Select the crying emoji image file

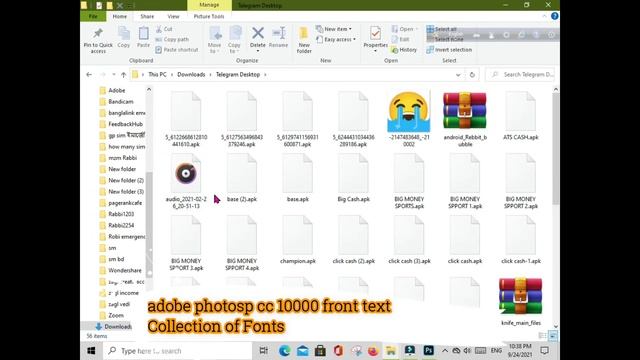(409, 119)
